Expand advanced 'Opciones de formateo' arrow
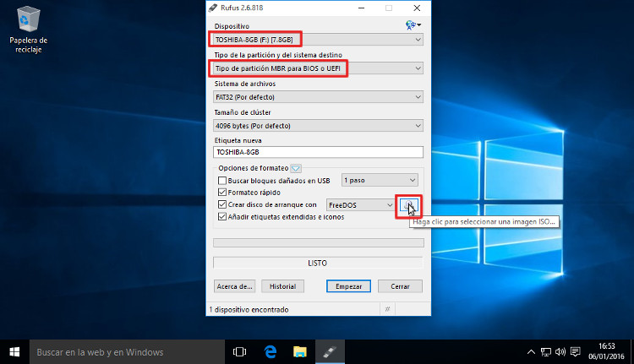Image resolution: width=634 pixels, height=364 pixels. (296, 168)
